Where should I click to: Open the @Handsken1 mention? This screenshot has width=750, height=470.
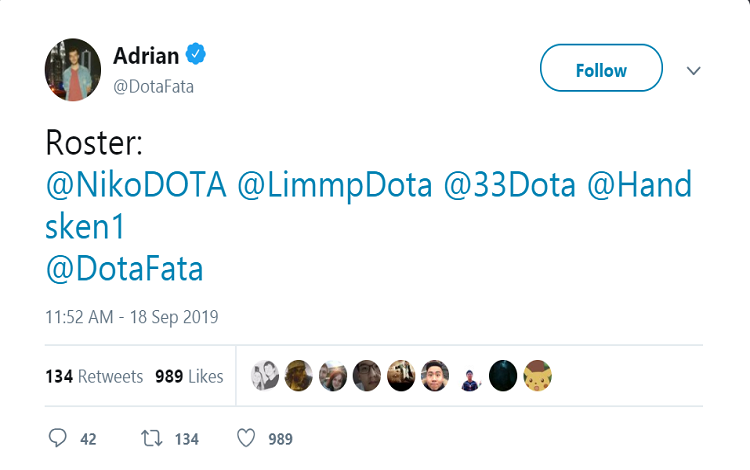coord(639,186)
